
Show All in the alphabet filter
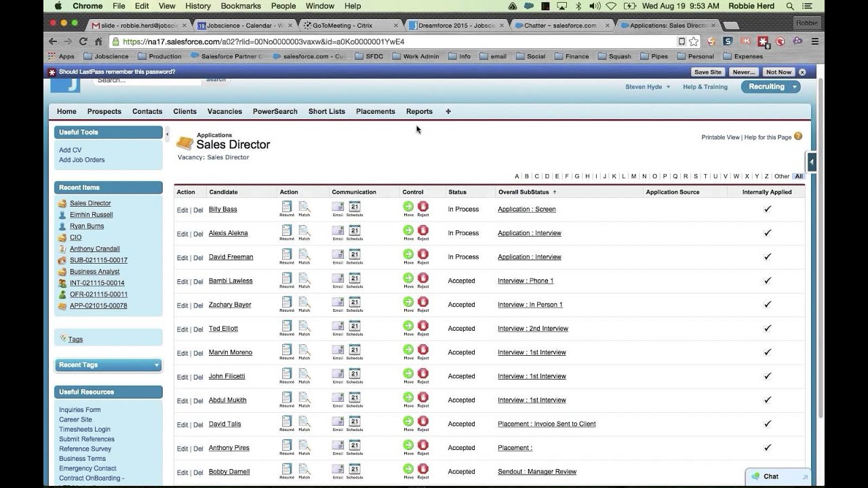pos(799,176)
